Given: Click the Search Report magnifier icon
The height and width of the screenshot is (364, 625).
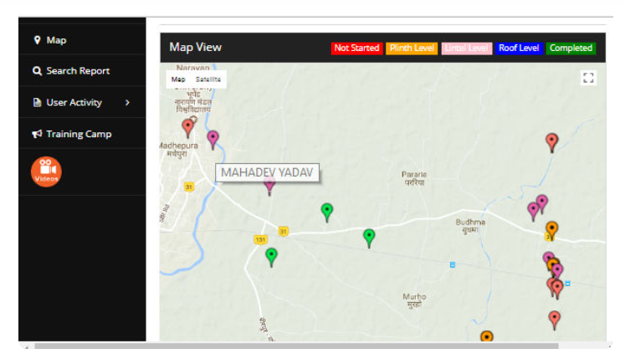Looking at the screenshot, I should (37, 71).
